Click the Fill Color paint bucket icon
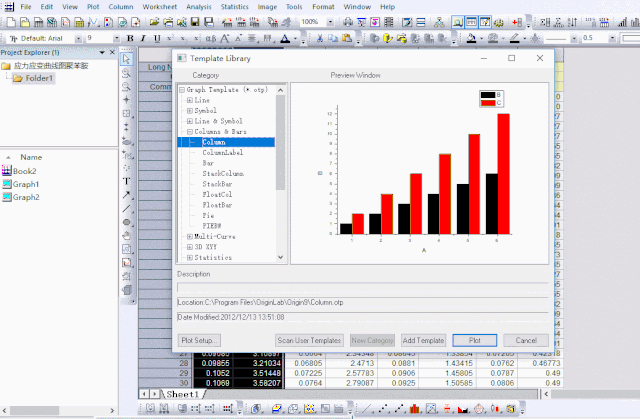 [471, 38]
